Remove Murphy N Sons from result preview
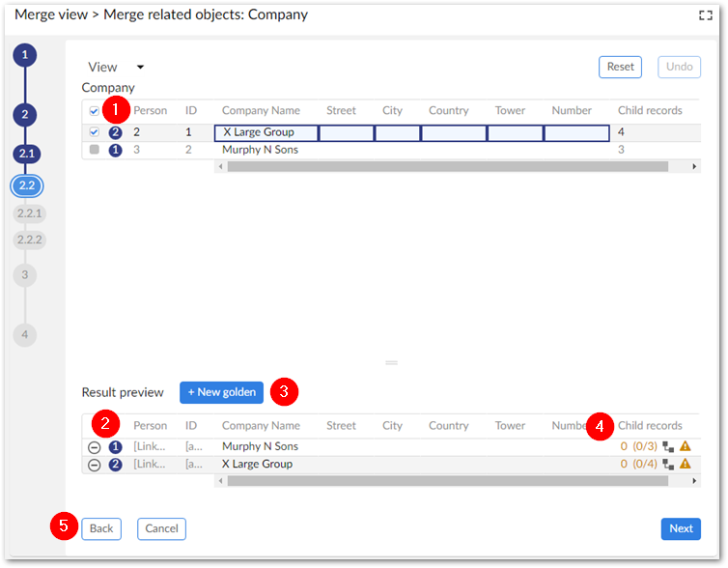 pos(94,446)
